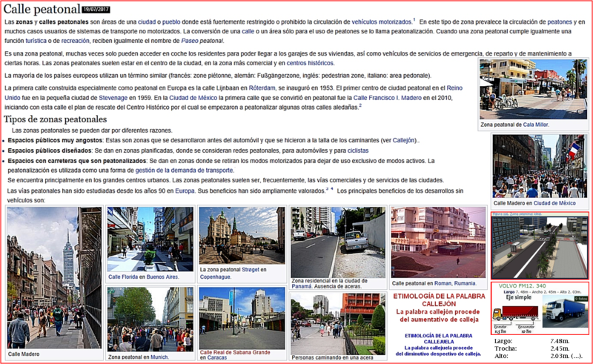Click footnote reference 1 after 'vehículos motorizados'
Image resolution: width=593 pixels, height=364 pixels.
pos(414,20)
